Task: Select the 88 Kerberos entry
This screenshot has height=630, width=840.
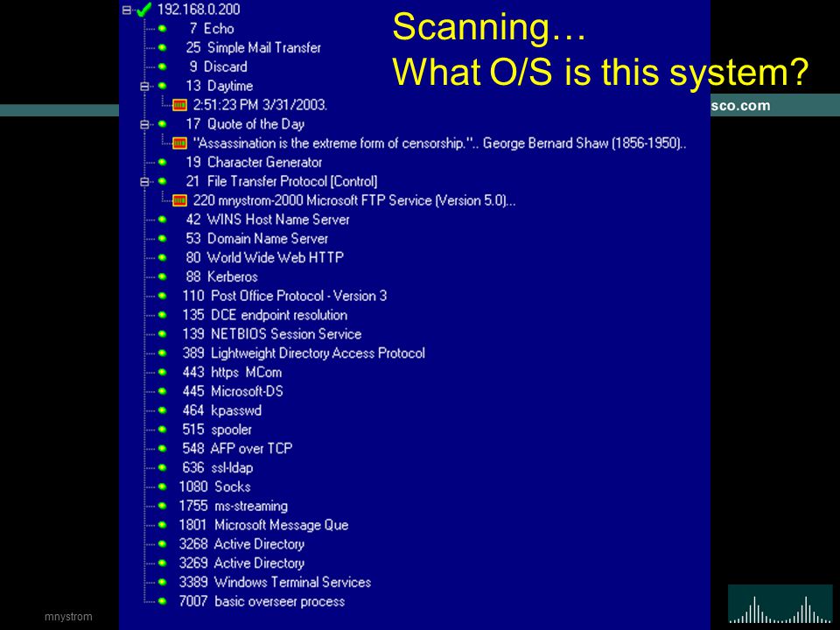Action: click(x=221, y=277)
